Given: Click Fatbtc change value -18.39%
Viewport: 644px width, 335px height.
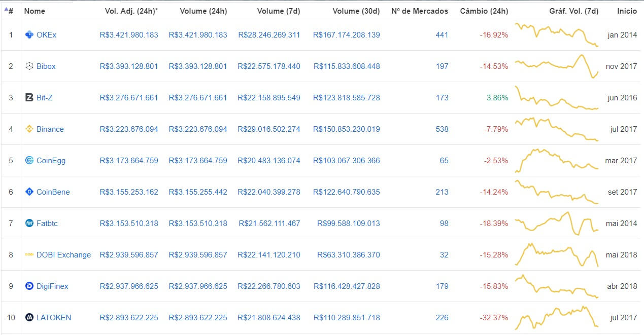Looking at the screenshot, I should (x=494, y=223).
